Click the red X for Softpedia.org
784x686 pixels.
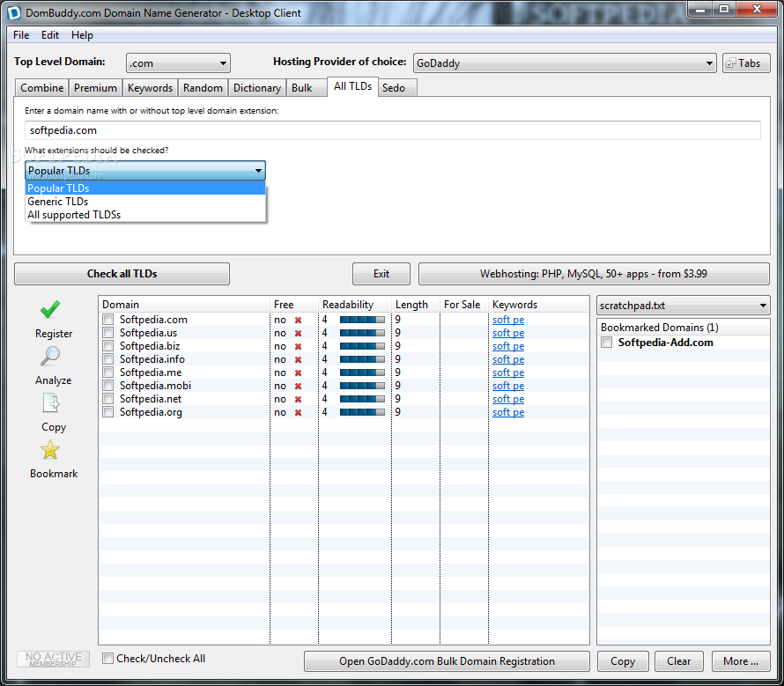tap(298, 412)
